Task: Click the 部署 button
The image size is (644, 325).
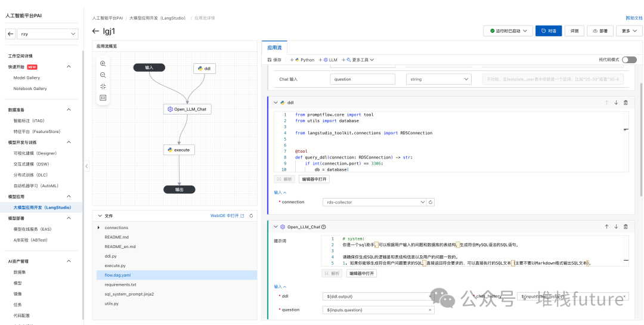Action: point(600,31)
